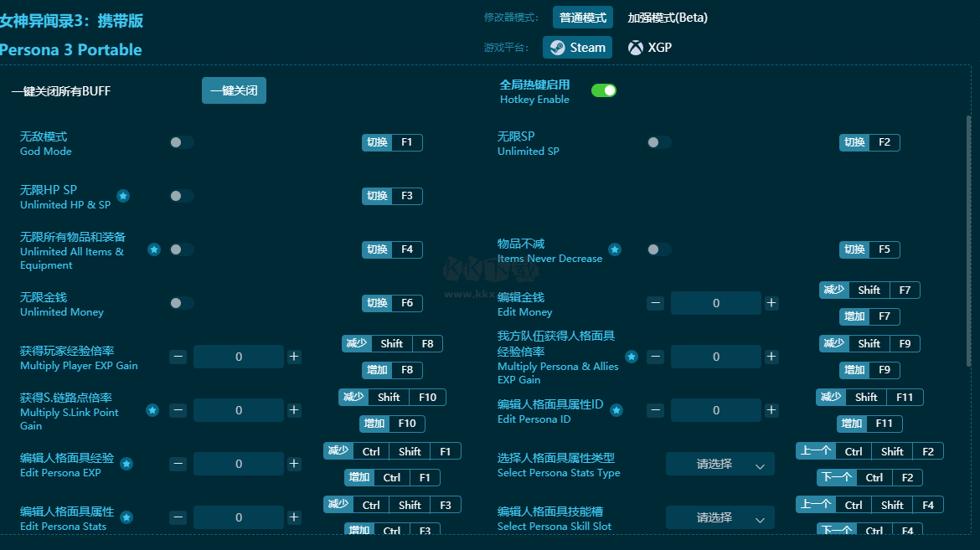Image resolution: width=980 pixels, height=550 pixels.
Task: Click into the Edit Money value field
Action: pos(715,303)
